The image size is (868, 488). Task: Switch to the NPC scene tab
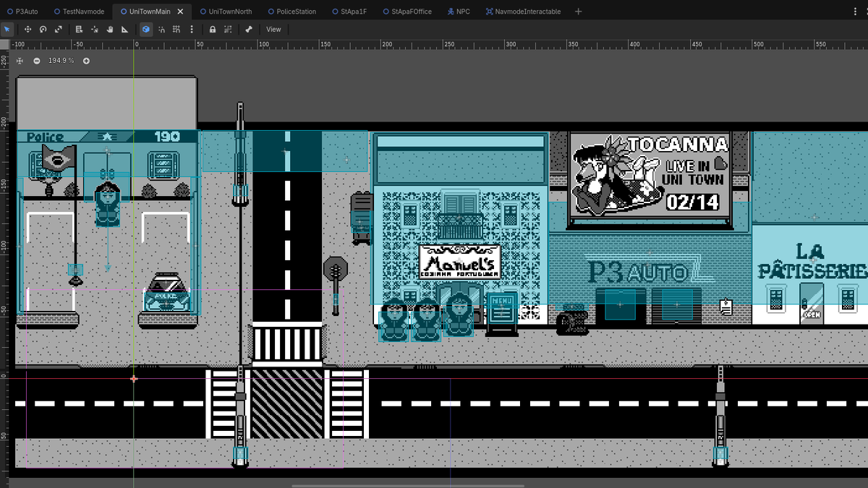[459, 12]
